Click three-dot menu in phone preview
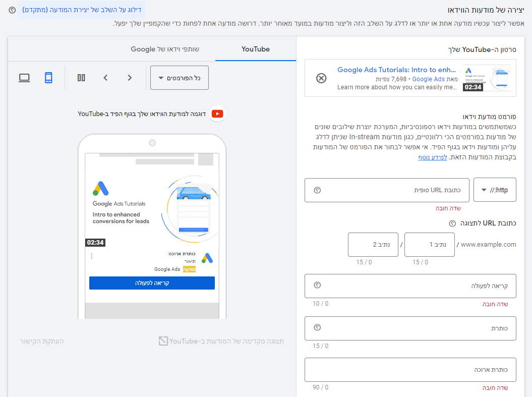Viewport: 532px width, 397px height. (x=92, y=256)
